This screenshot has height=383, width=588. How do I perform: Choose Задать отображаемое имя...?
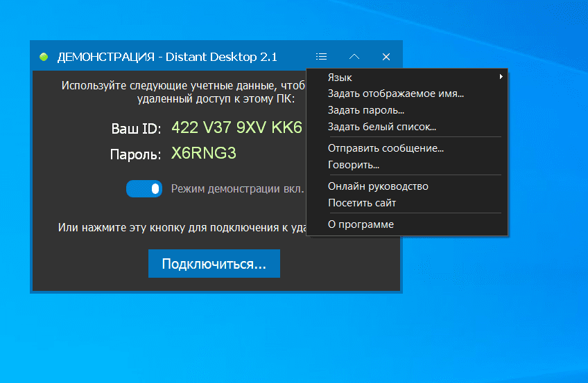[x=407, y=93]
